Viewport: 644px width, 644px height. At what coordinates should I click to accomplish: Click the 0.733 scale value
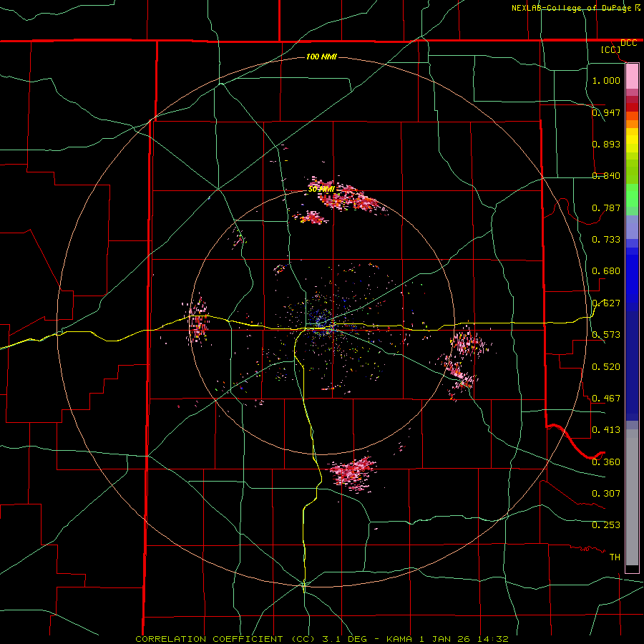tap(606, 240)
